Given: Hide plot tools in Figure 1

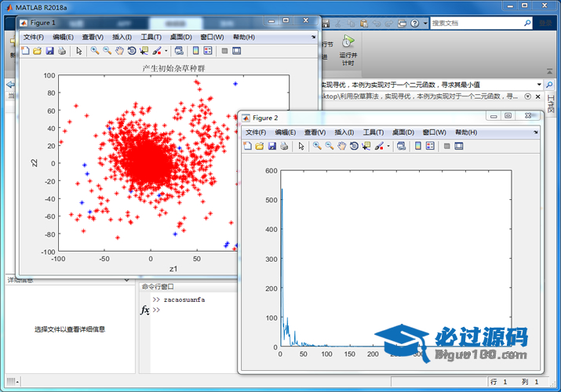Looking at the screenshot, I should click(224, 51).
